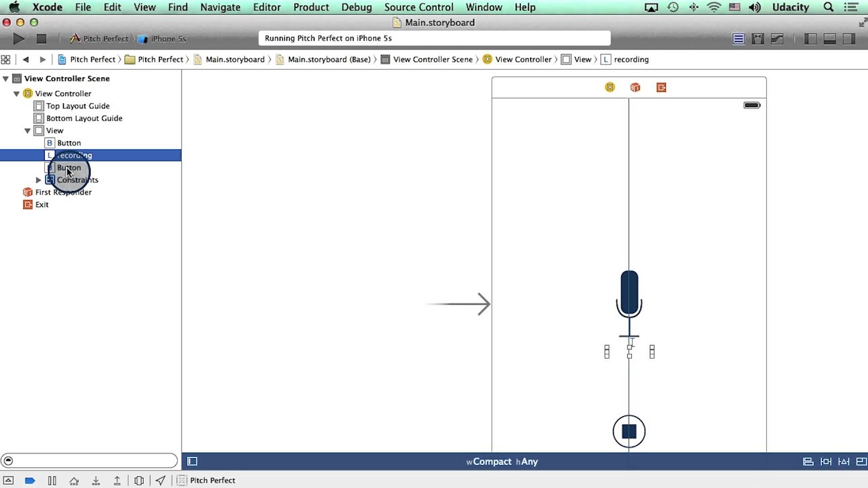The height and width of the screenshot is (488, 868).
Task: Click Pitch Perfect project in jump bar
Action: tap(87, 60)
